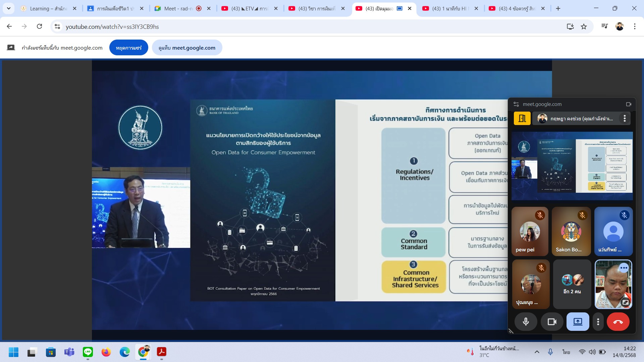The width and height of the screenshot is (644, 362).
Task: Toggle the microphone in Meet panel
Action: coord(526,322)
